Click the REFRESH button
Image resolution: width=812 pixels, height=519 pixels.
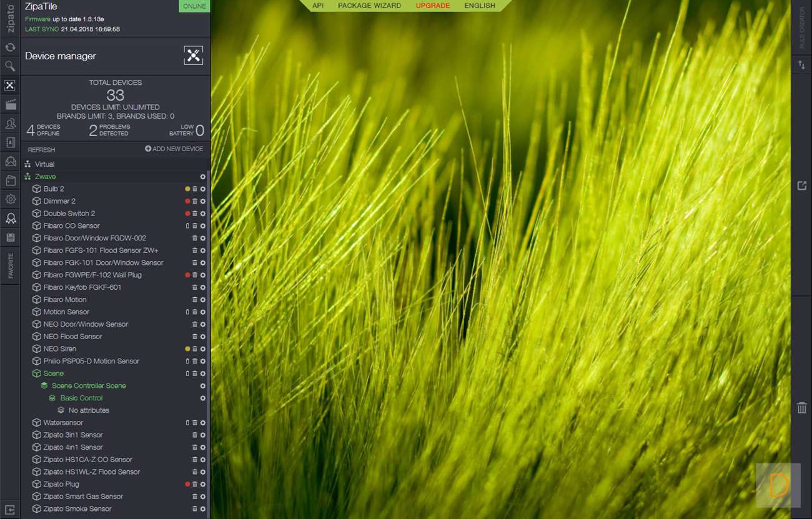[41, 150]
